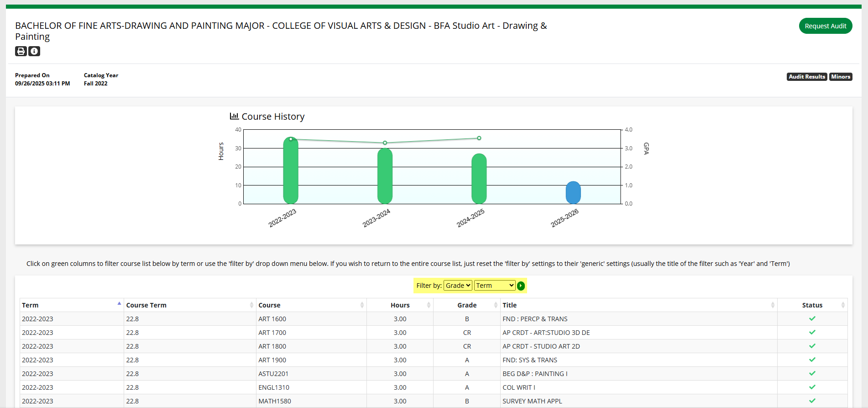This screenshot has height=408, width=868.
Task: Click the blue 2025-2026 bar
Action: (x=573, y=192)
